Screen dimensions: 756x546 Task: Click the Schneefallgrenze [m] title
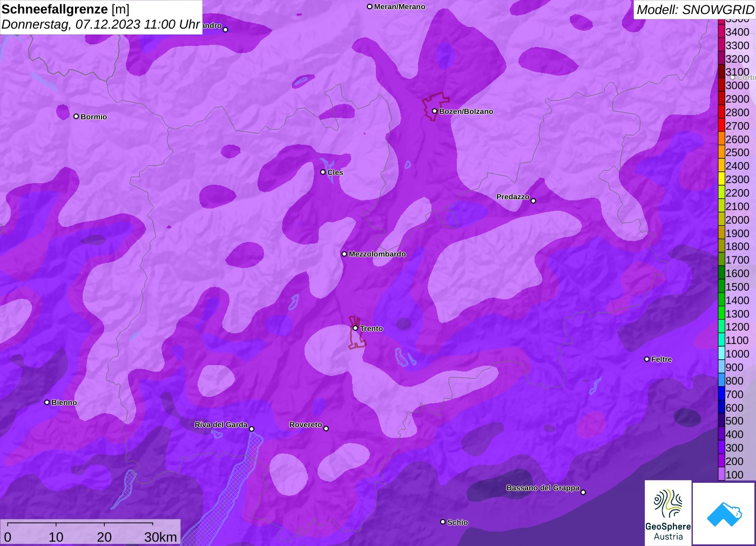pos(65,9)
